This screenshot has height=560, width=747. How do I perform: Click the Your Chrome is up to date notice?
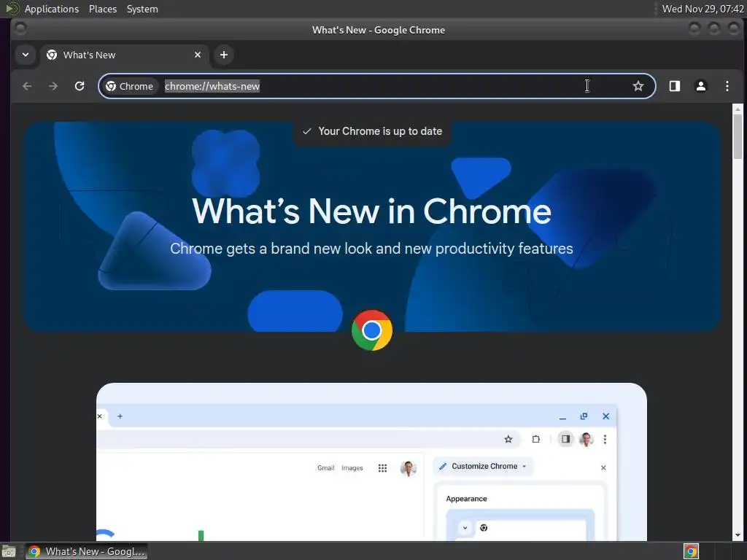pos(372,131)
